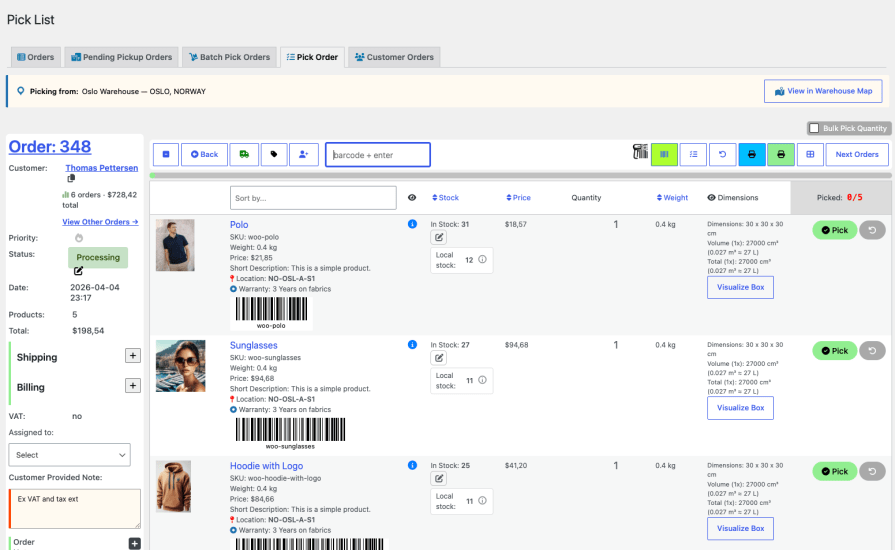Click the lime green barcode button
Screen dimensions: 895x550
(664, 154)
